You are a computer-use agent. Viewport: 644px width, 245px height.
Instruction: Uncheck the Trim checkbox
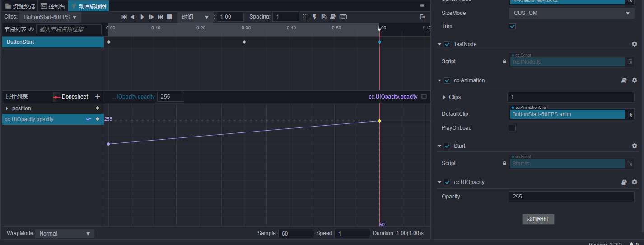pyautogui.click(x=512, y=26)
